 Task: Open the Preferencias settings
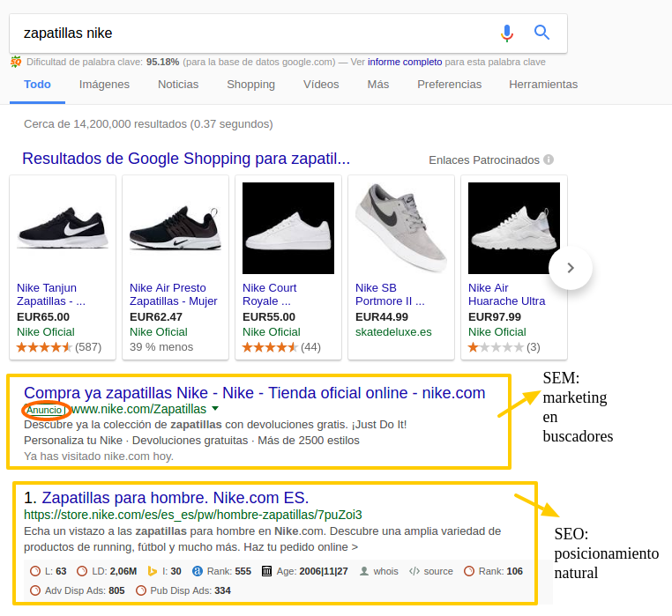point(449,85)
